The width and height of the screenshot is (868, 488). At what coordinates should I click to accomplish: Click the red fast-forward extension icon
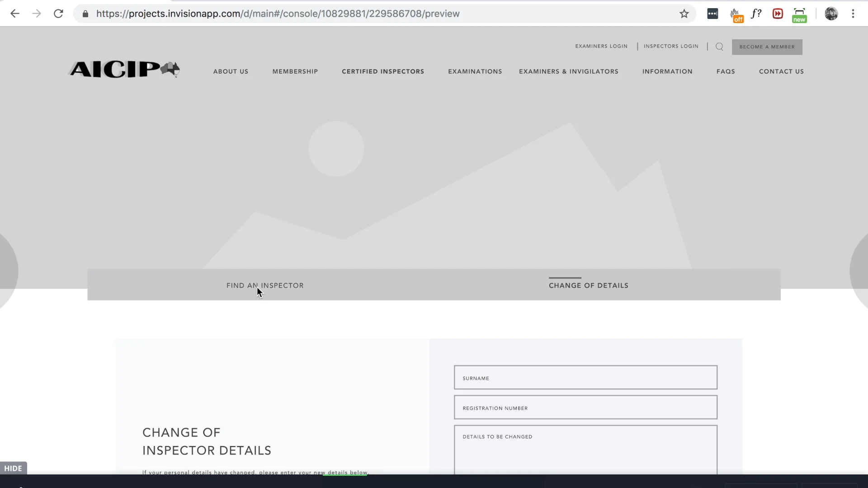point(778,14)
